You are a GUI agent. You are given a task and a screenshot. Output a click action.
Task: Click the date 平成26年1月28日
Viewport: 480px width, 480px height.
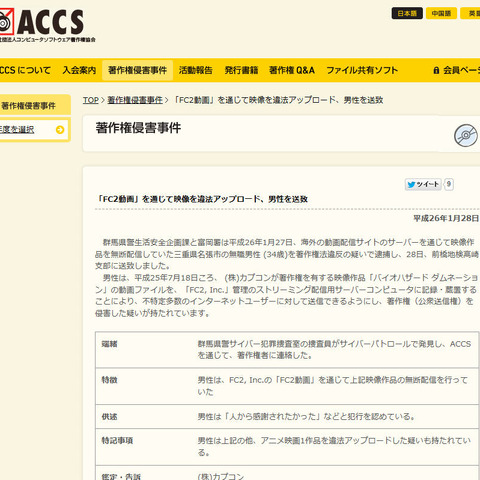[x=446, y=218]
